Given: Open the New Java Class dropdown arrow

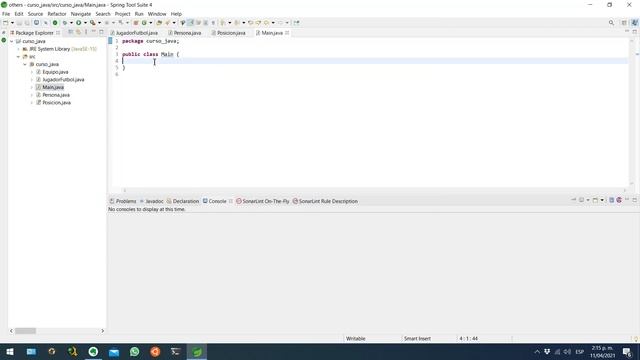Looking at the screenshot, I should (x=151, y=23).
